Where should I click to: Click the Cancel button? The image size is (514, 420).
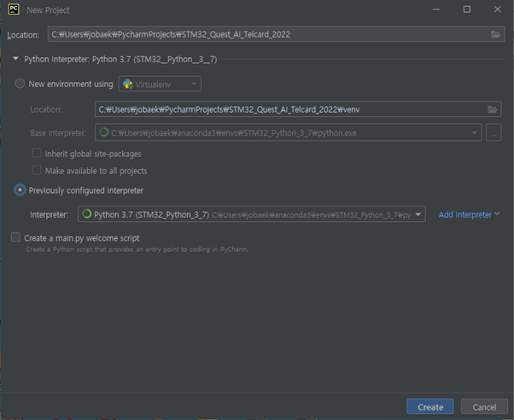click(484, 407)
